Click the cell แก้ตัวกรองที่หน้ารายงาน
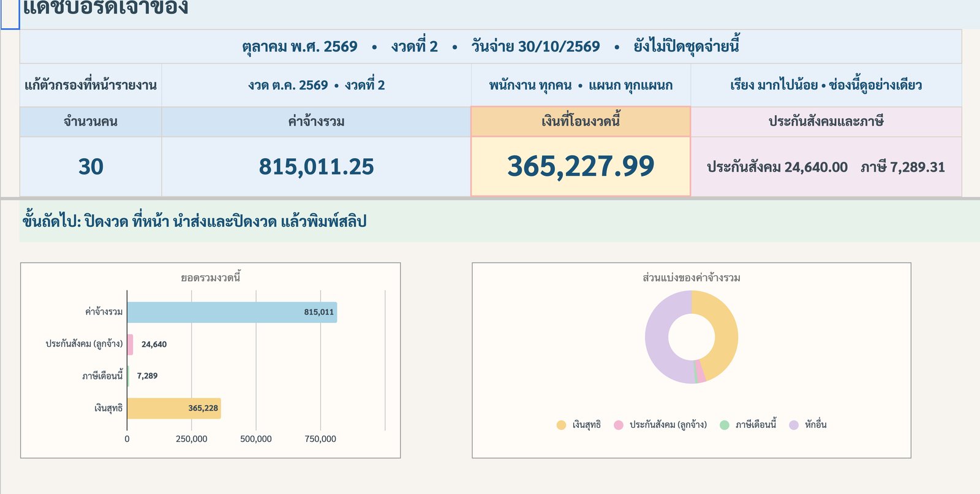The width and height of the screenshot is (980, 494). coord(91,85)
